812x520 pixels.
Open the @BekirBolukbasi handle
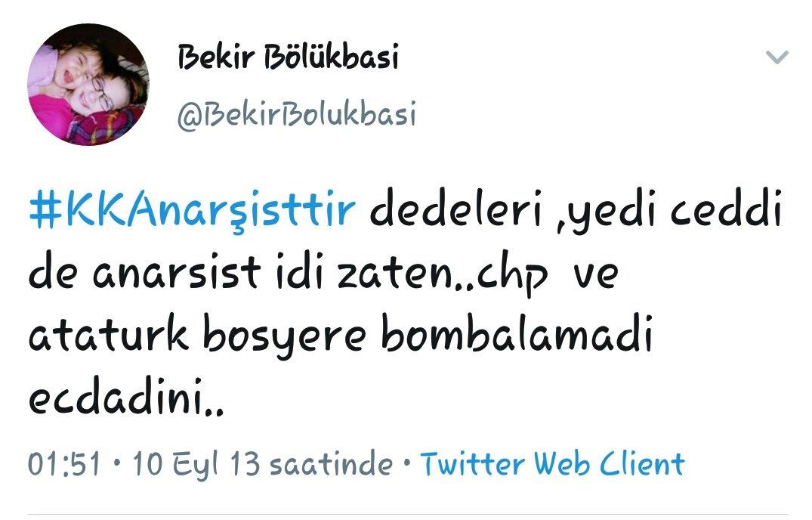(296, 114)
